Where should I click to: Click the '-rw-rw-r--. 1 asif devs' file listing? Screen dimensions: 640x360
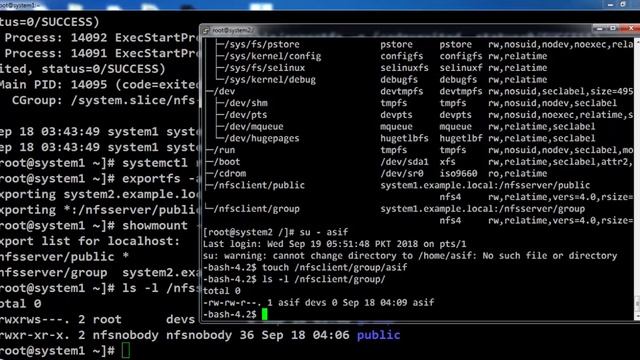tap(318, 303)
